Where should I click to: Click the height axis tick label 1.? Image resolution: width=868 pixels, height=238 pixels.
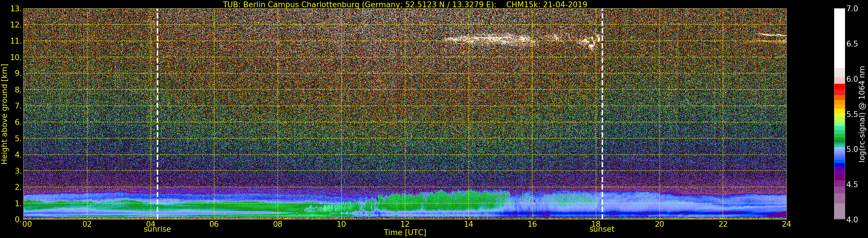point(18,203)
